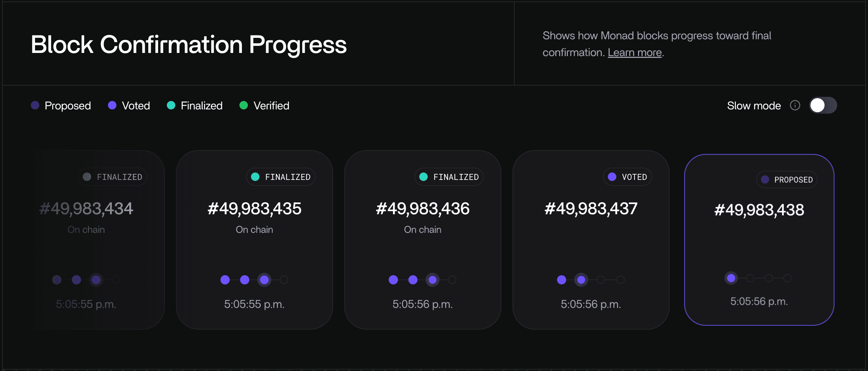Click the Proposed legend dot

pos(35,105)
